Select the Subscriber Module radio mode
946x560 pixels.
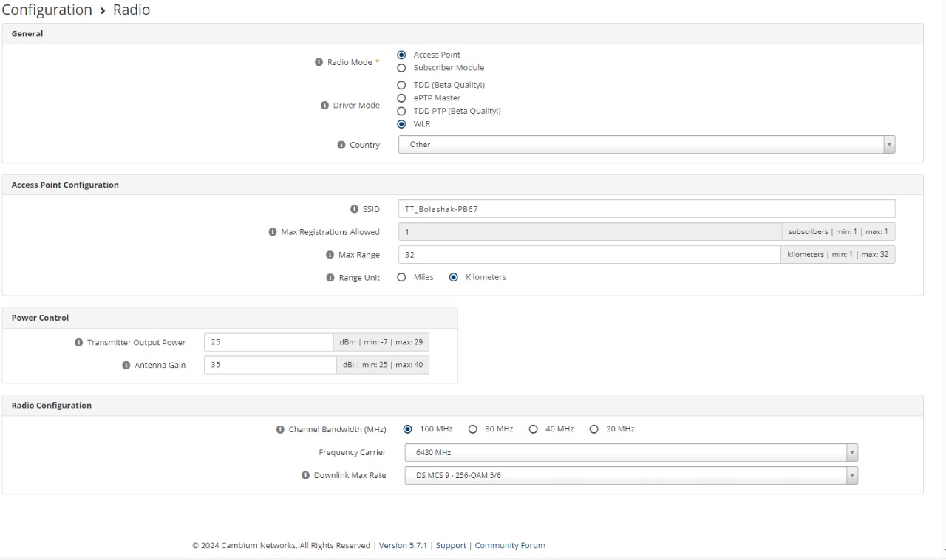point(402,68)
